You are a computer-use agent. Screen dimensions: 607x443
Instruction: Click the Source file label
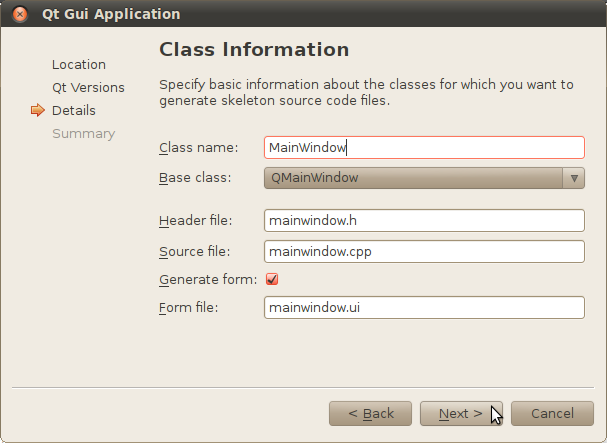click(195, 252)
